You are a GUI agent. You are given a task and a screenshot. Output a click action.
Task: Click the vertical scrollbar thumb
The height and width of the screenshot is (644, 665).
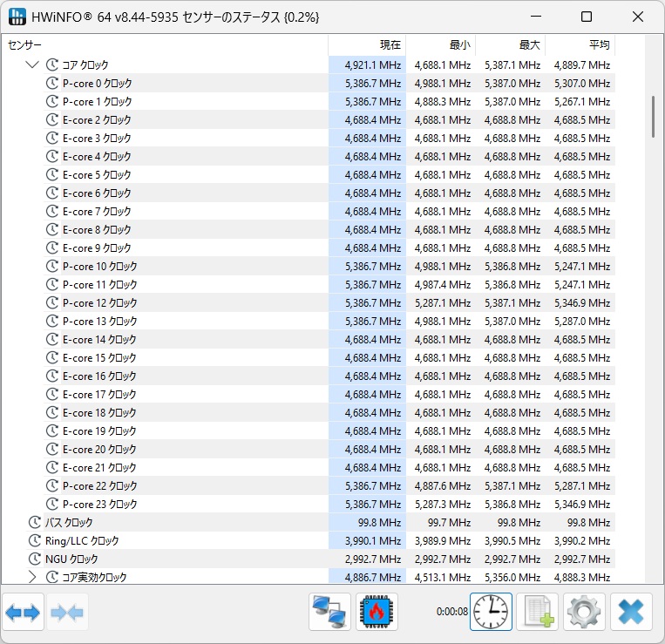pos(653,117)
